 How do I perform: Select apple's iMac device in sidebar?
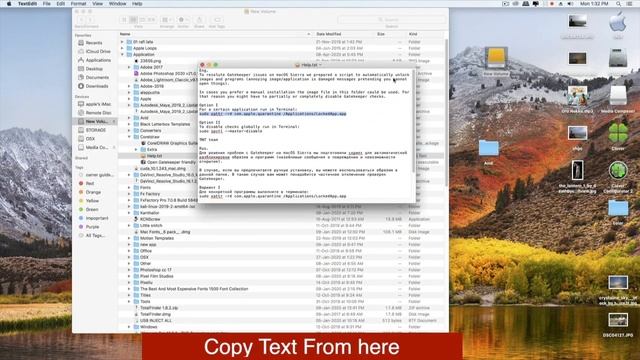click(98, 104)
